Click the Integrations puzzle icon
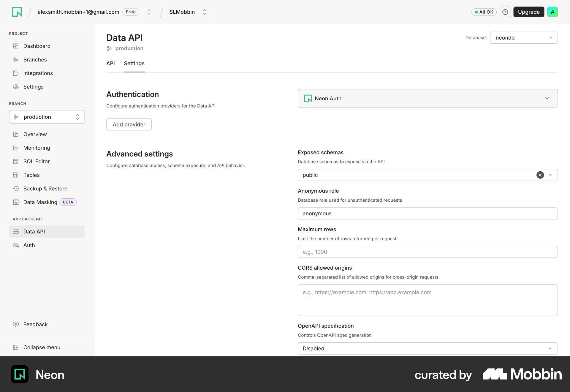Screen dimensions: 570x392 pyautogui.click(x=16, y=73)
